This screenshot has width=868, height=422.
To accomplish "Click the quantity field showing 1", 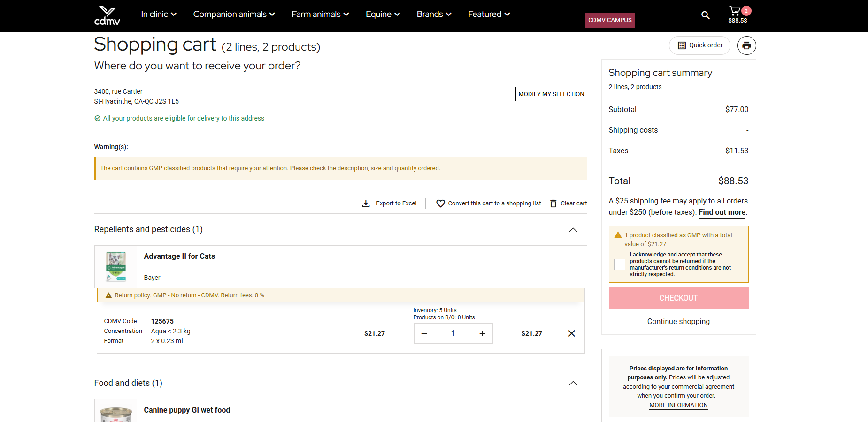I will tap(453, 333).
